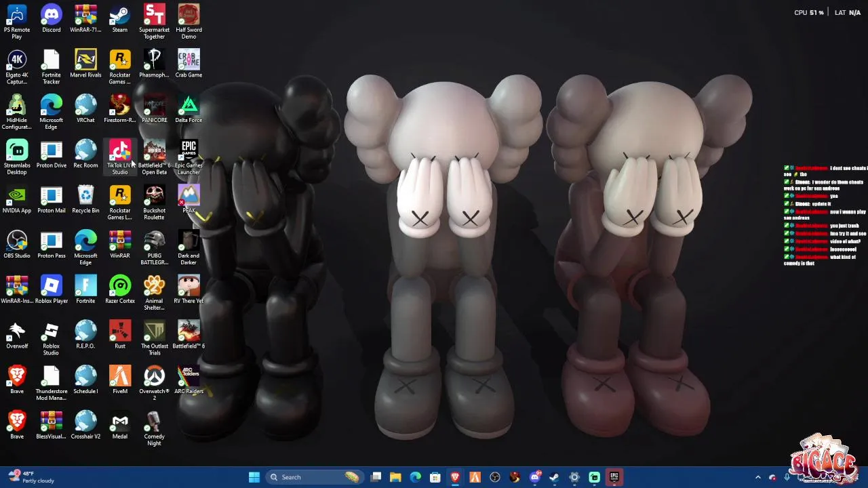Select Half Sword Demo desktop icon
The image size is (868, 488).
(x=189, y=21)
